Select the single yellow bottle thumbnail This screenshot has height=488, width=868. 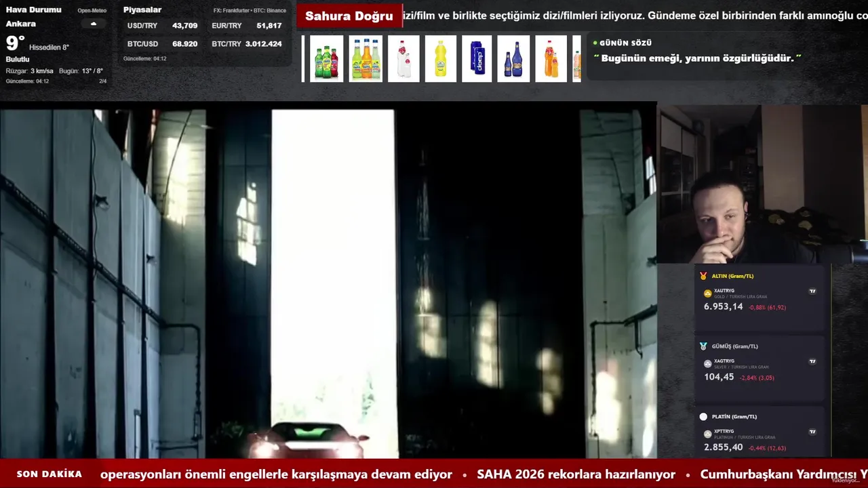click(441, 59)
